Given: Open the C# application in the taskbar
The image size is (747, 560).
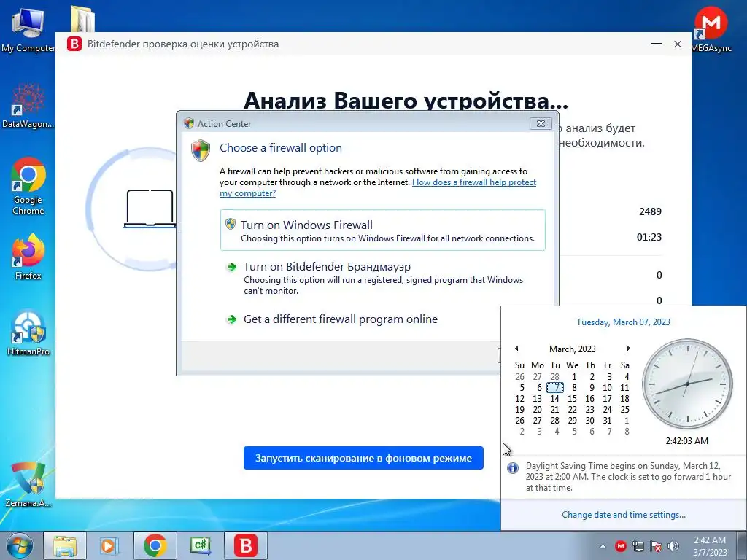Looking at the screenshot, I should (200, 545).
